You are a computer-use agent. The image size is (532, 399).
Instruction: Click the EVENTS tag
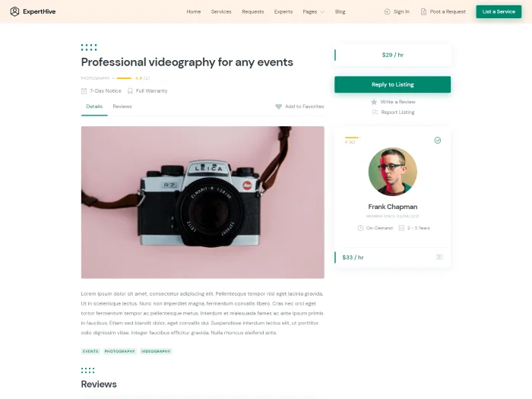point(90,351)
